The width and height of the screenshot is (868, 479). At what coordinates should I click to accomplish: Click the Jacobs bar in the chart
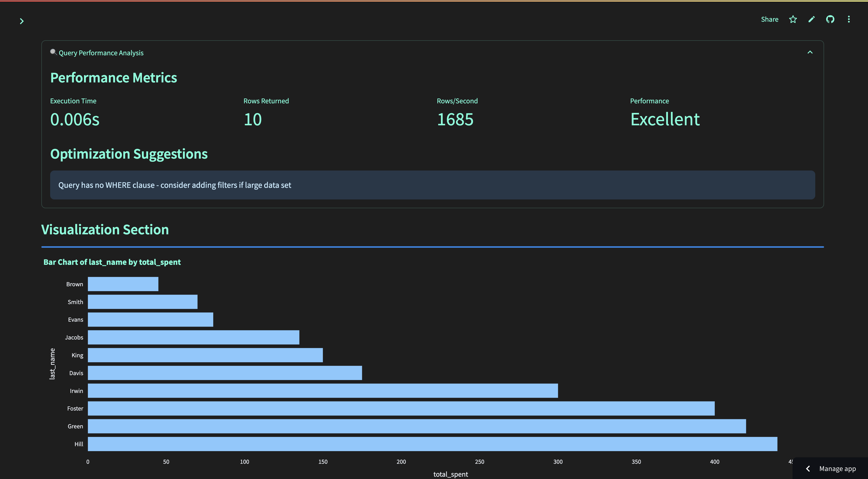[x=193, y=337]
